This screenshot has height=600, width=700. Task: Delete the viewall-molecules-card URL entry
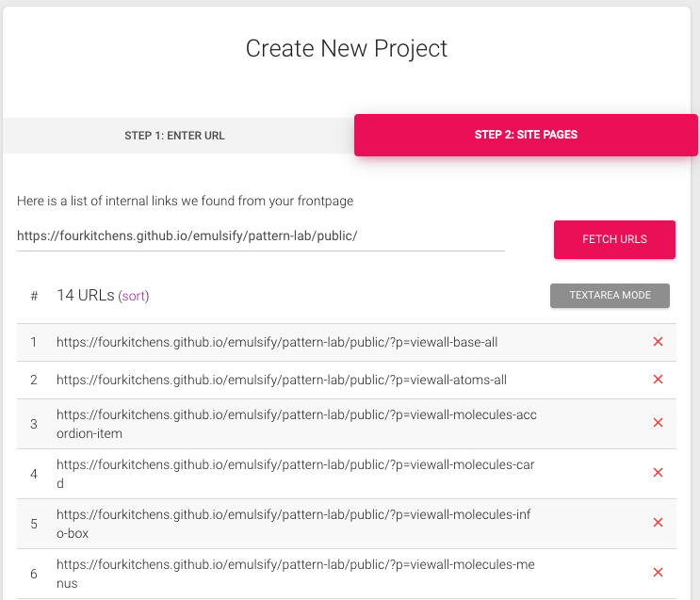point(658,472)
